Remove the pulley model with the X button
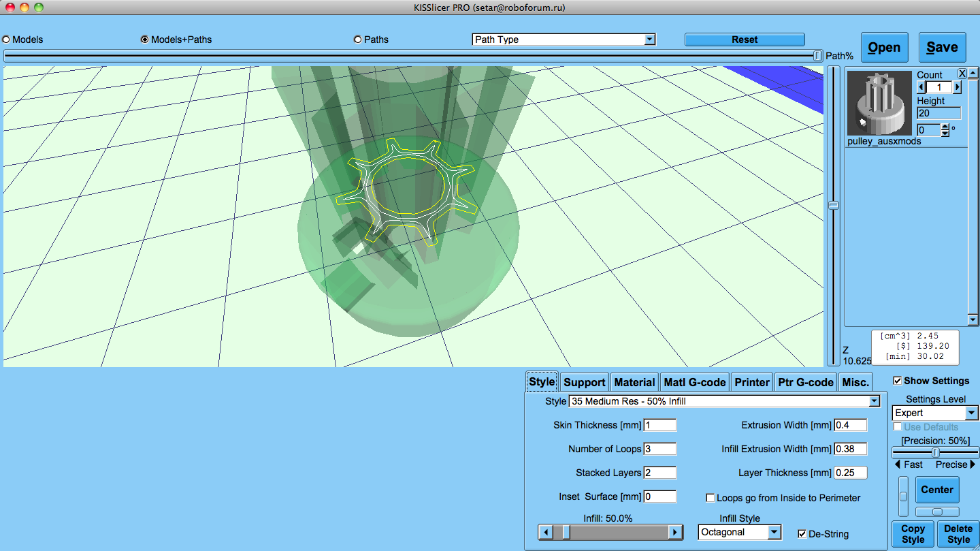Image resolution: width=980 pixels, height=551 pixels. click(x=962, y=74)
